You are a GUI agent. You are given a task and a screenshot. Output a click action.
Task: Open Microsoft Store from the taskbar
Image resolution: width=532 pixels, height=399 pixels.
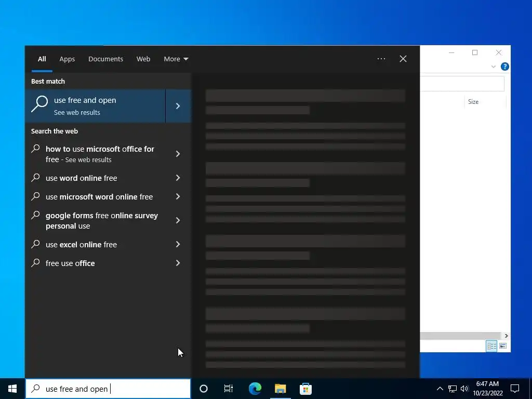(x=305, y=389)
